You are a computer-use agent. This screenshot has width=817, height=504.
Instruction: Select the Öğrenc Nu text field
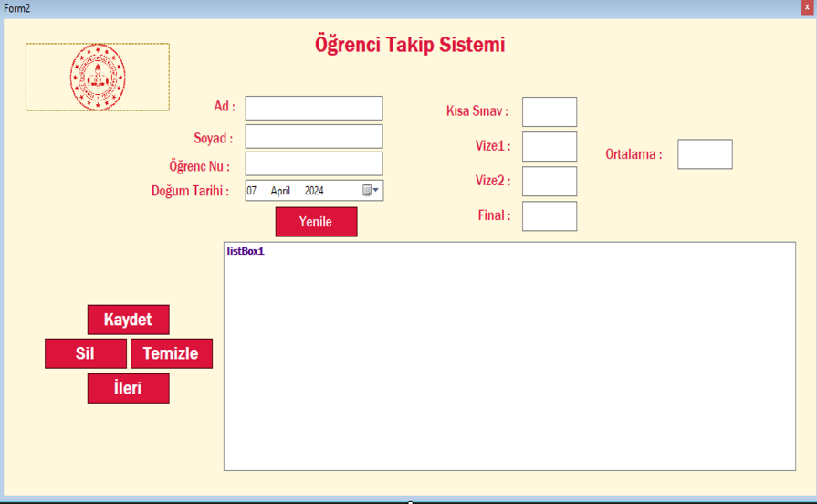(313, 163)
